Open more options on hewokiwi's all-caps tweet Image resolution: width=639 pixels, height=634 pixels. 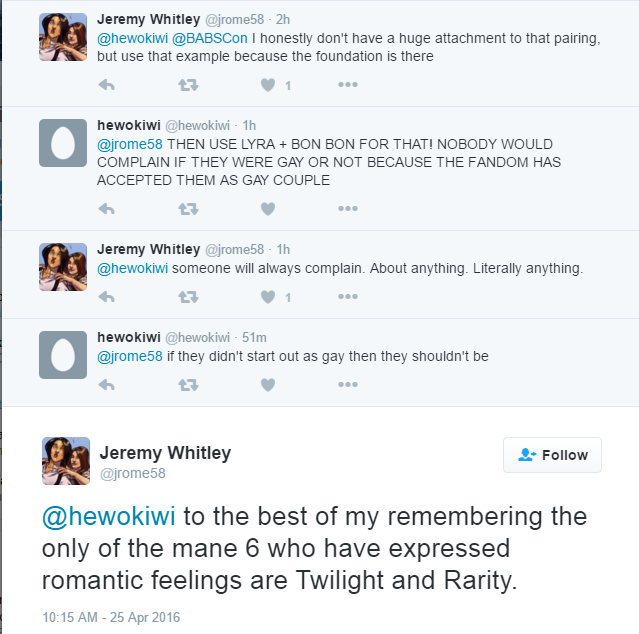coord(347,209)
